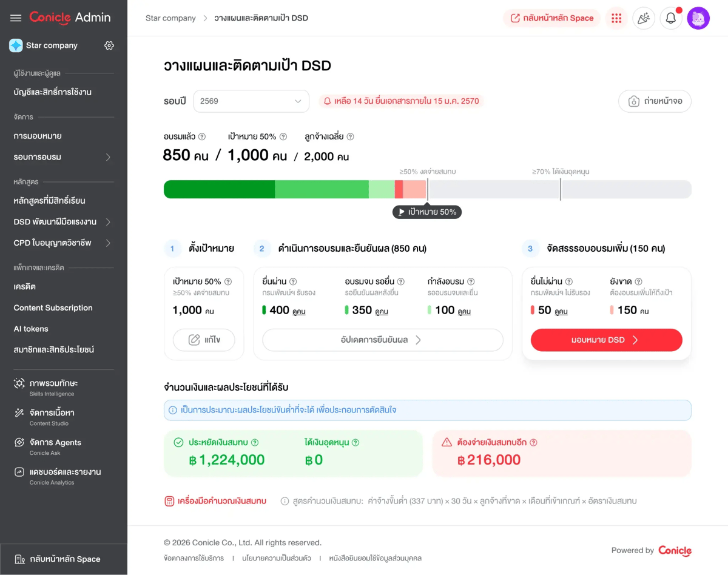The width and height of the screenshot is (728, 575).
Task: Click the calculator icon for เครื่องมือคำนวณเงินสมทบ
Action: click(x=170, y=501)
